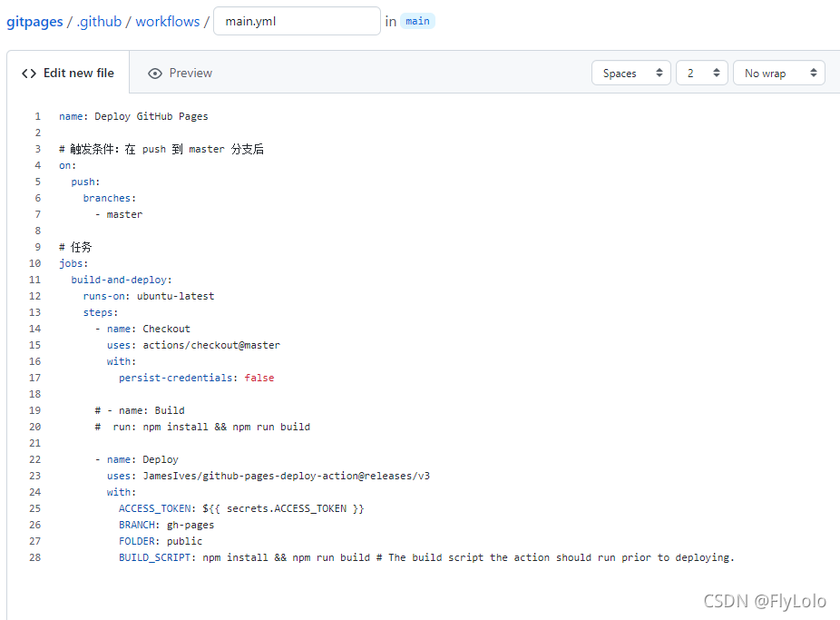Click the '- master' line in the editor
The width and height of the screenshot is (840, 620).
(x=119, y=214)
